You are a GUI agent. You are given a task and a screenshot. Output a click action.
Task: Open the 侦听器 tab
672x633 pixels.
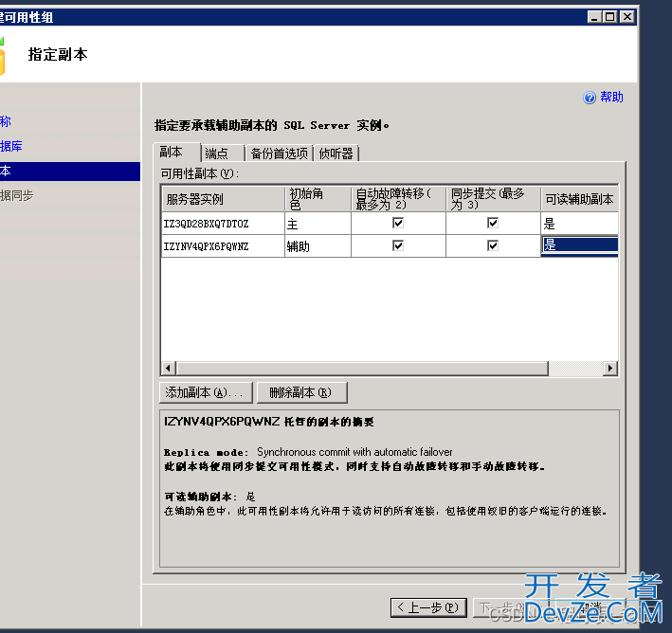336,153
